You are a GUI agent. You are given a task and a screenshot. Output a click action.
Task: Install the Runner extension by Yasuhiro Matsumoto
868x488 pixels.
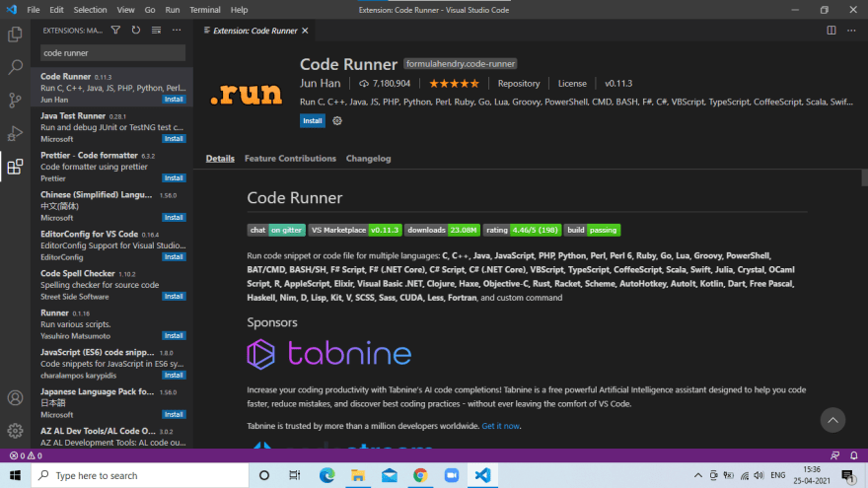tap(174, 336)
